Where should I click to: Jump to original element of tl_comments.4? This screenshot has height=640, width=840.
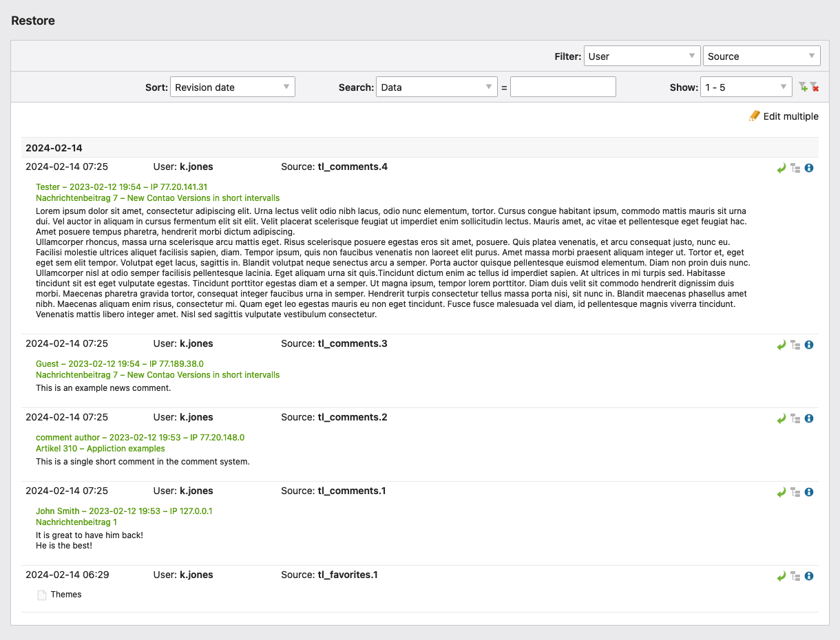pyautogui.click(x=795, y=168)
